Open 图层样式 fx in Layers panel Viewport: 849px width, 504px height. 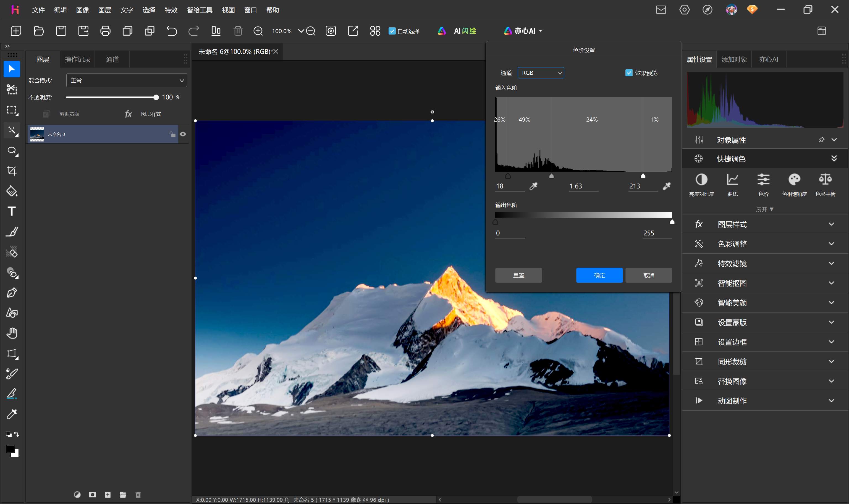143,114
